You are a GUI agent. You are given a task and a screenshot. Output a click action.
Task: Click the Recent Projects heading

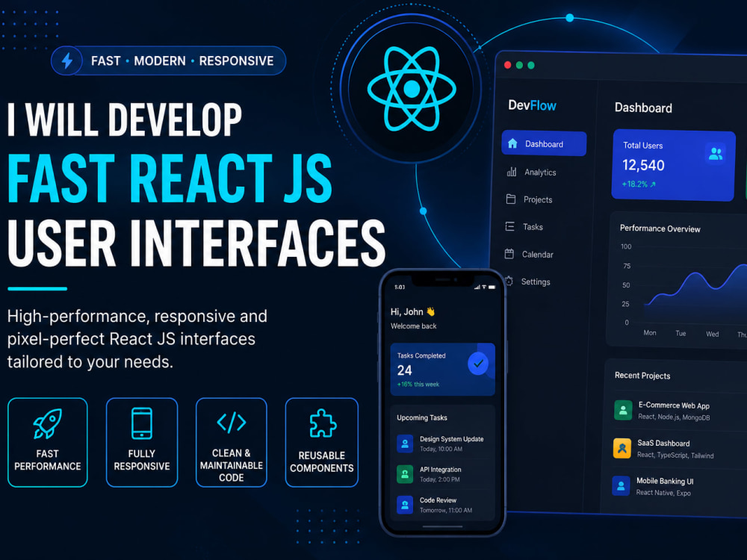[x=642, y=376]
